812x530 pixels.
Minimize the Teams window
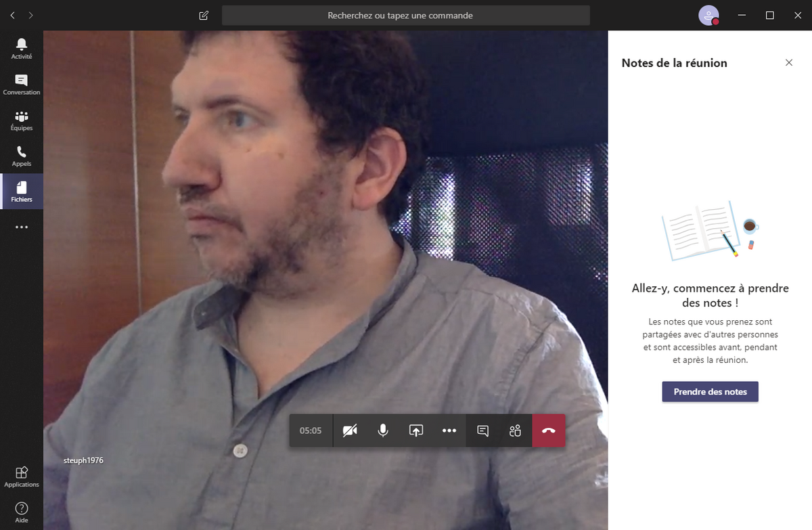[742, 15]
